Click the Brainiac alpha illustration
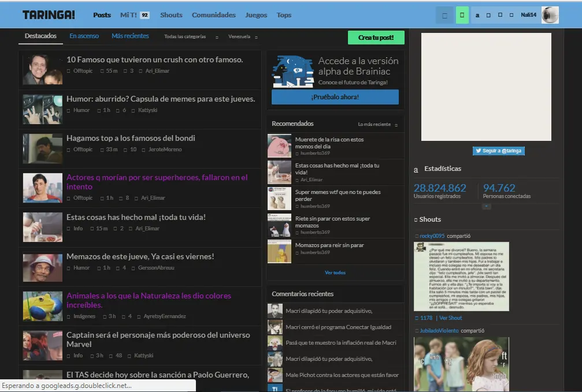 click(x=293, y=72)
